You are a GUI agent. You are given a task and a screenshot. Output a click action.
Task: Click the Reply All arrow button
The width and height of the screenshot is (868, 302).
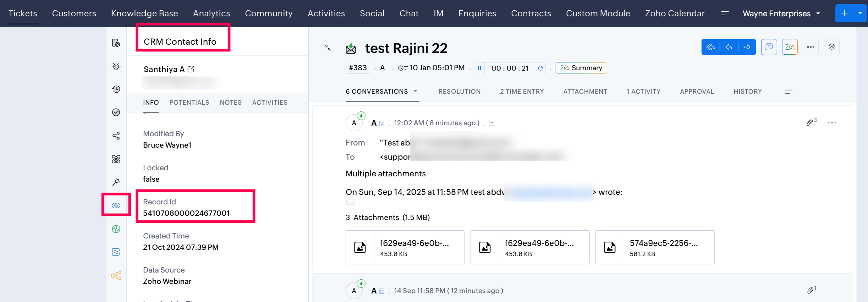click(710, 47)
